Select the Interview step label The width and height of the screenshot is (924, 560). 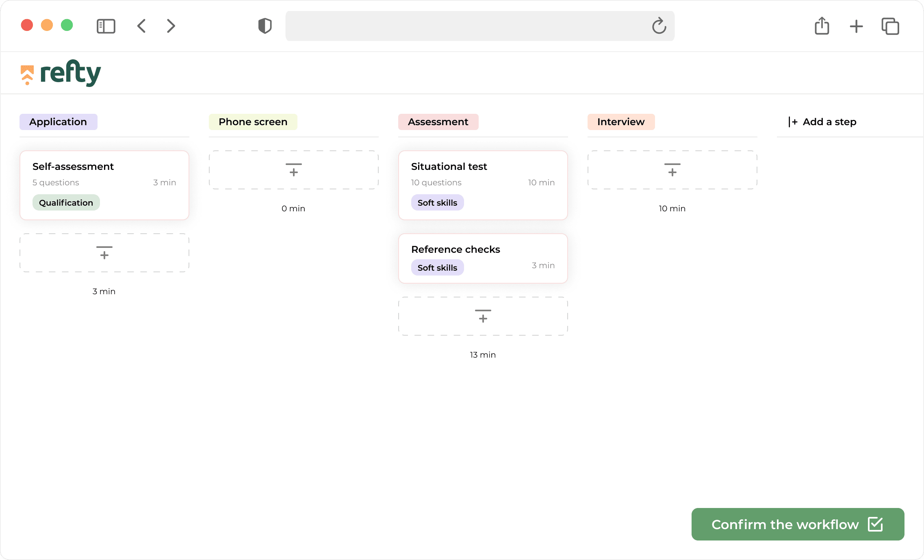click(621, 122)
